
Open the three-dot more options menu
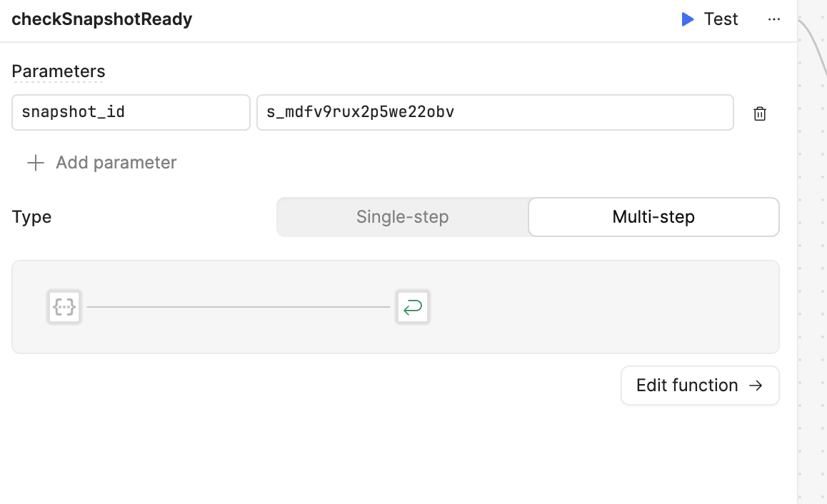click(773, 19)
